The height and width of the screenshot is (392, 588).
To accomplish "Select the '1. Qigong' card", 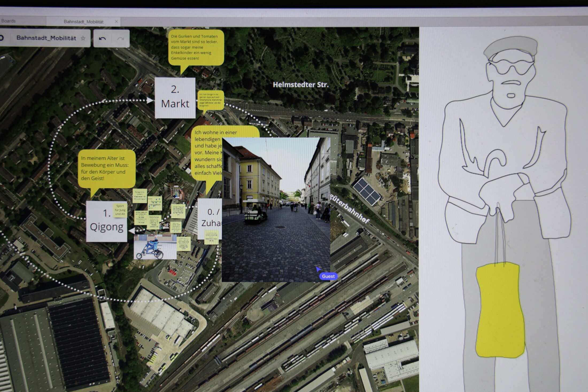I will point(107,222).
